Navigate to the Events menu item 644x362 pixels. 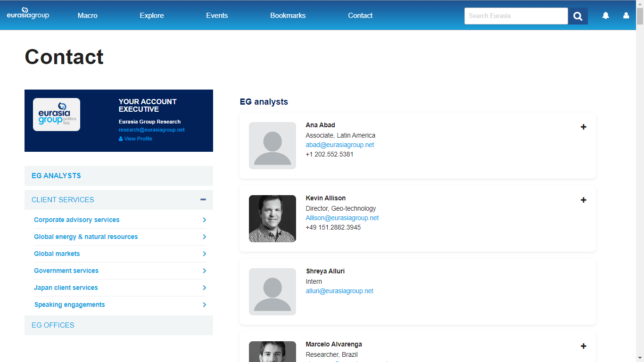[217, 15]
